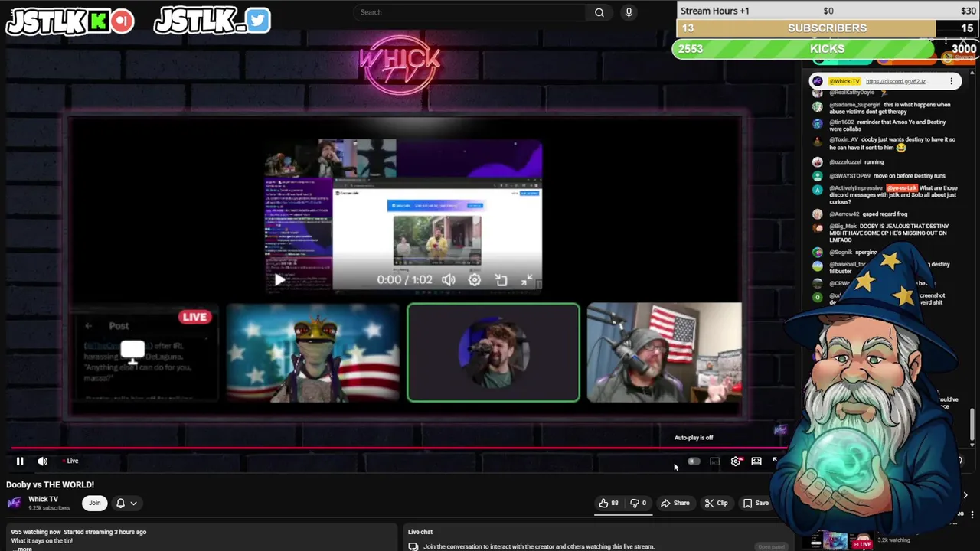Open the Share dialog
Image resolution: width=980 pixels, height=551 pixels.
[x=675, y=503]
